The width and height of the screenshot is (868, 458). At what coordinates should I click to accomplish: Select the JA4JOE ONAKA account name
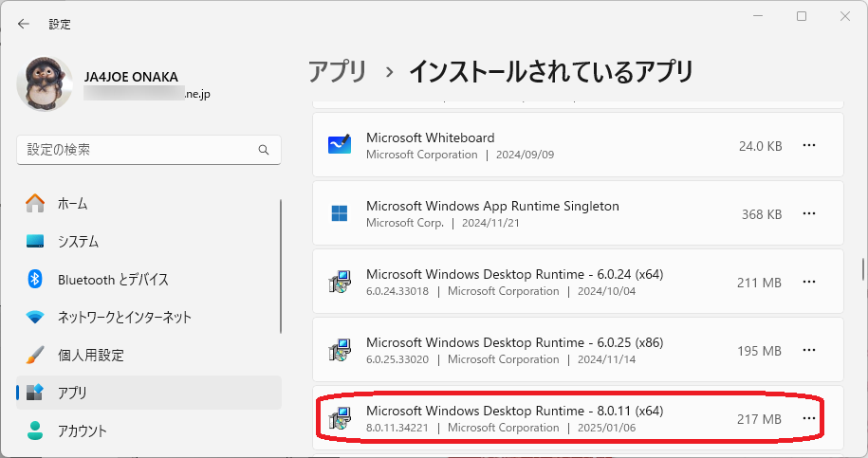[x=131, y=77]
